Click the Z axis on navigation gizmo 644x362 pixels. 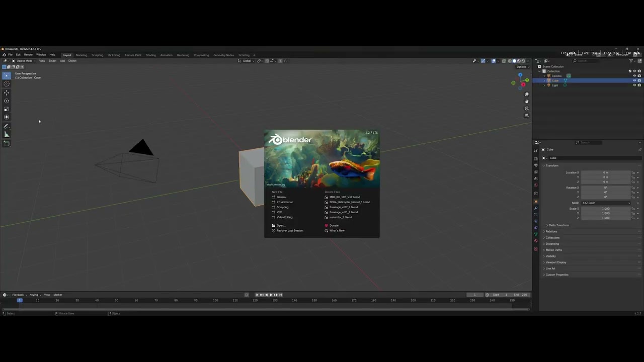(x=520, y=75)
